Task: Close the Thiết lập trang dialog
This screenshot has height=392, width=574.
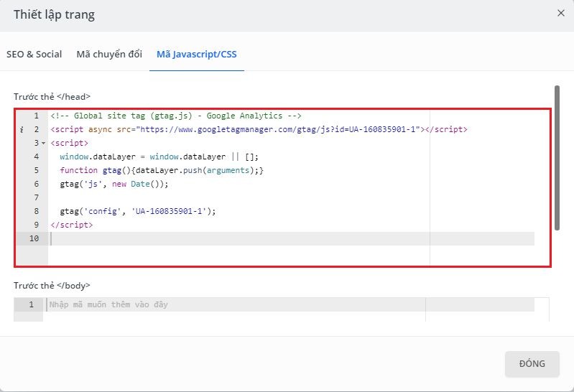Action: click(560, 13)
